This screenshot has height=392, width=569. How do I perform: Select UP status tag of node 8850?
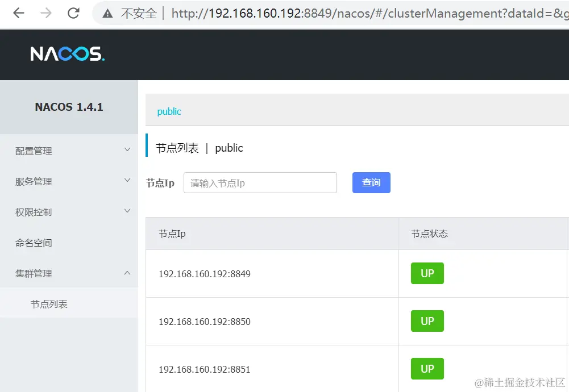(427, 321)
